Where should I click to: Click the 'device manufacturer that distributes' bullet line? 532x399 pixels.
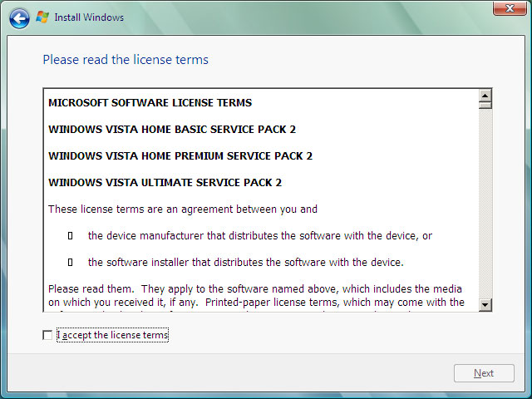coord(260,236)
